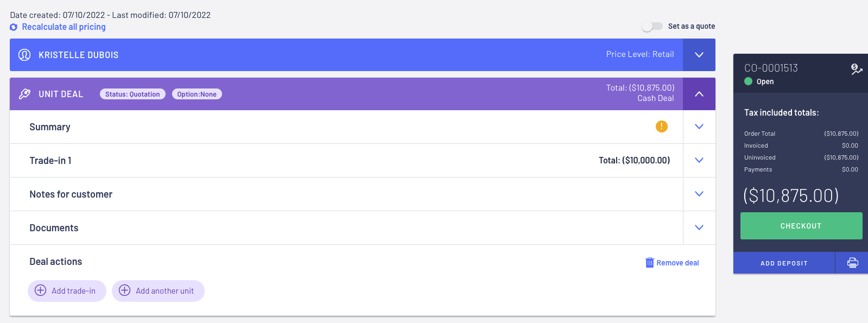Click the Option:None badge
Viewport: 868px width, 323px height.
pyautogui.click(x=197, y=94)
